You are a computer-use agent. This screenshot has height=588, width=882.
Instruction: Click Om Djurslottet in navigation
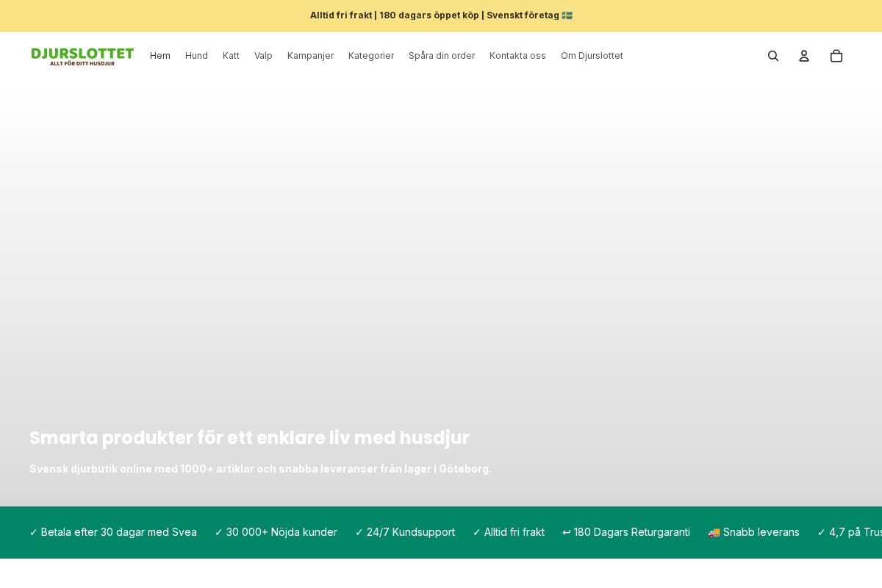[592, 56]
